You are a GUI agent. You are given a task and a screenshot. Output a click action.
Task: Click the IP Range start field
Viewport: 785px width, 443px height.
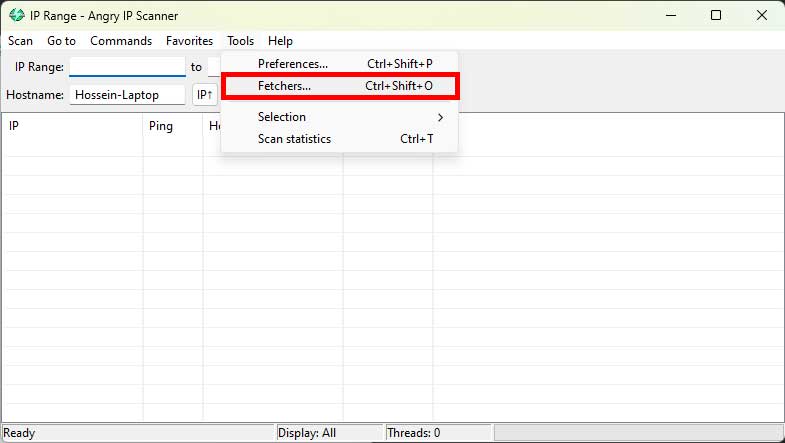127,67
